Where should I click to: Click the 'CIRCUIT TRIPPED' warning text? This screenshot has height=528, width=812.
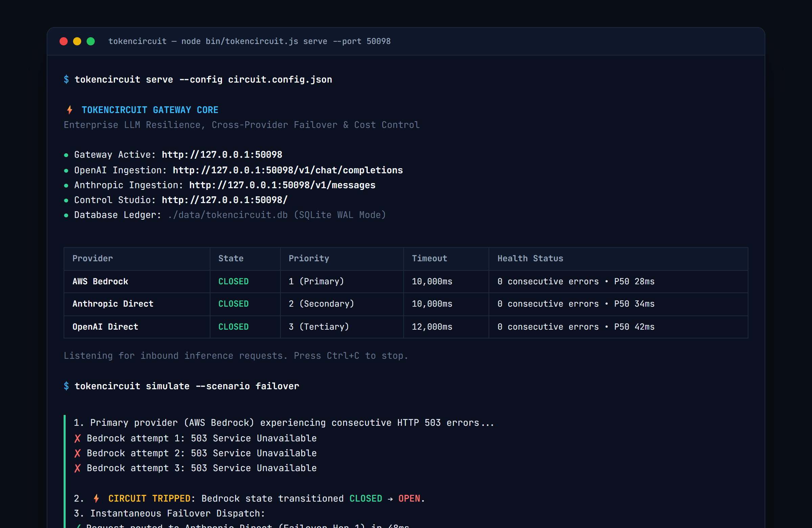tap(149, 498)
